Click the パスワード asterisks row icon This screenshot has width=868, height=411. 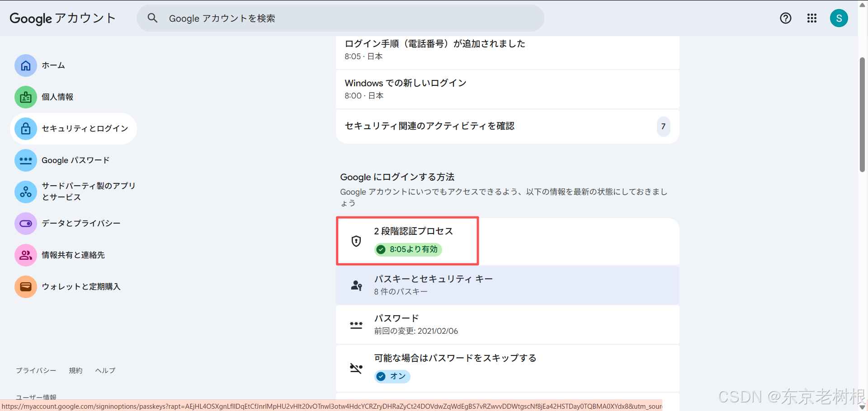[x=356, y=325]
